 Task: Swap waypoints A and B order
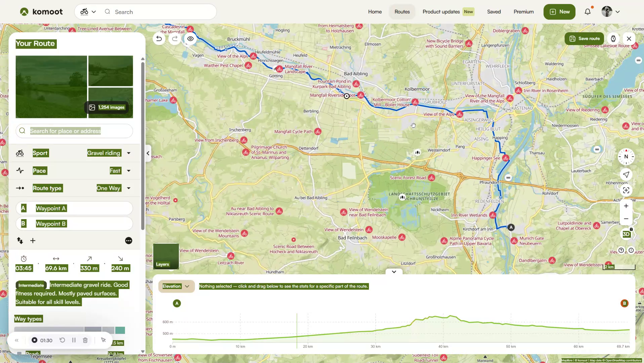[x=19, y=241]
